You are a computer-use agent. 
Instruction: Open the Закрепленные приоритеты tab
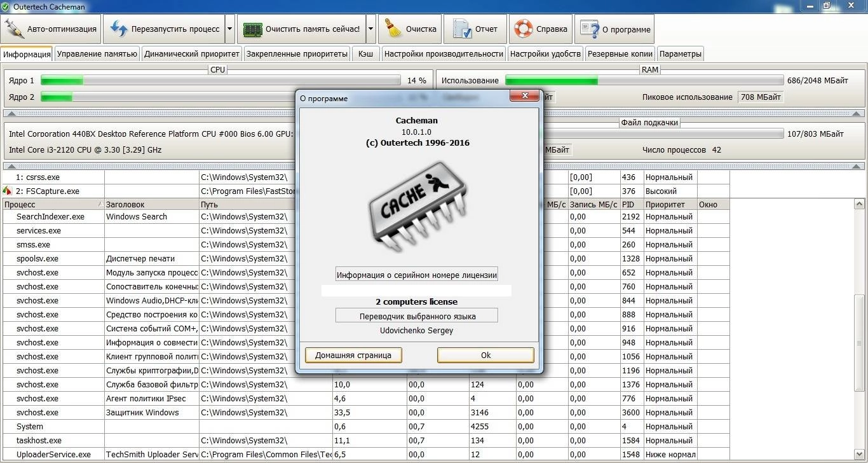click(297, 54)
